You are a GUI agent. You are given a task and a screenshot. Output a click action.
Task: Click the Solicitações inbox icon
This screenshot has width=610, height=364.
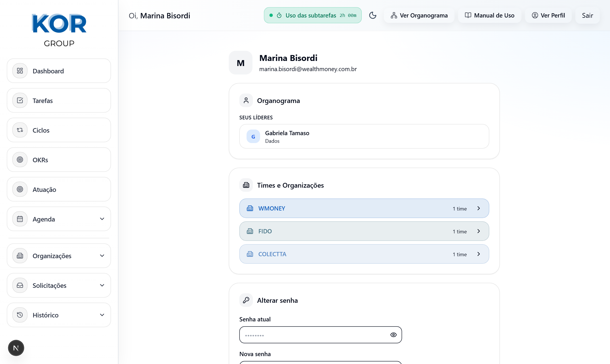coord(20,285)
